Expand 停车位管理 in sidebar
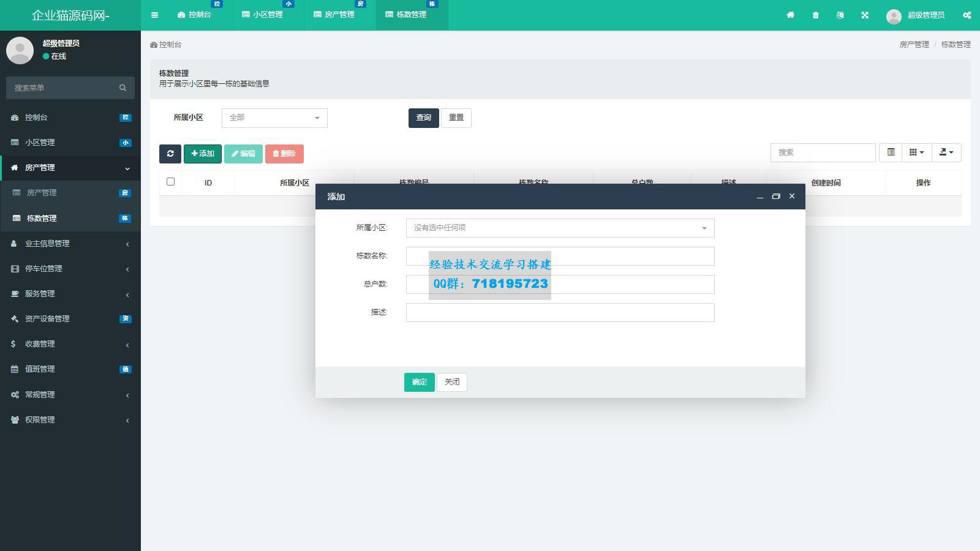 tap(70, 269)
